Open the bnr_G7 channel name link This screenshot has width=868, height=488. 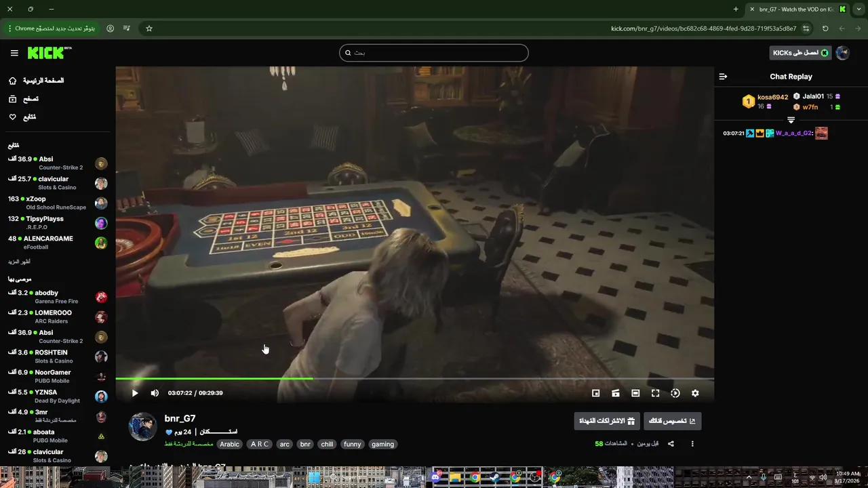pyautogui.click(x=180, y=419)
